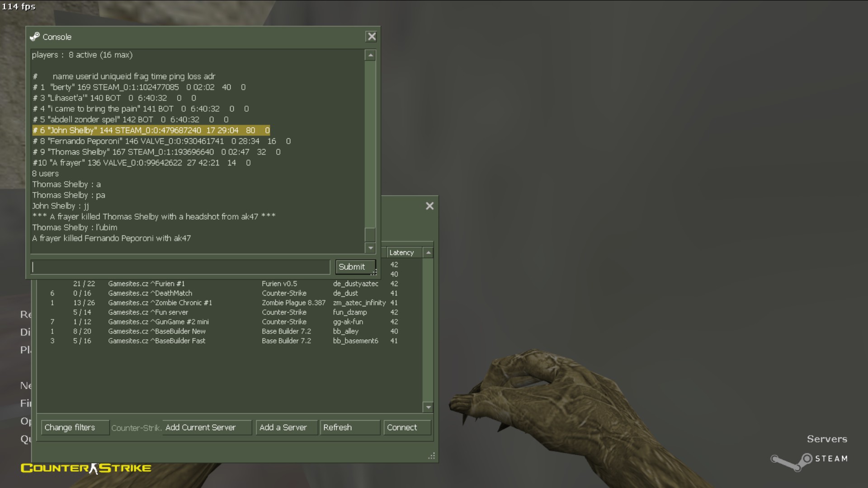This screenshot has height=488, width=868.
Task: Click the "players : 8 active" line
Action: coord(82,55)
